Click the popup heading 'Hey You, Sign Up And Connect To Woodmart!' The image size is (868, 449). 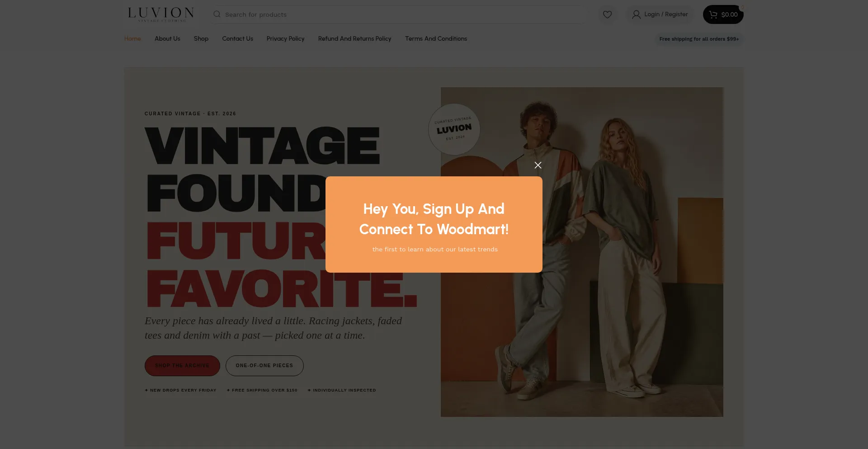434,219
